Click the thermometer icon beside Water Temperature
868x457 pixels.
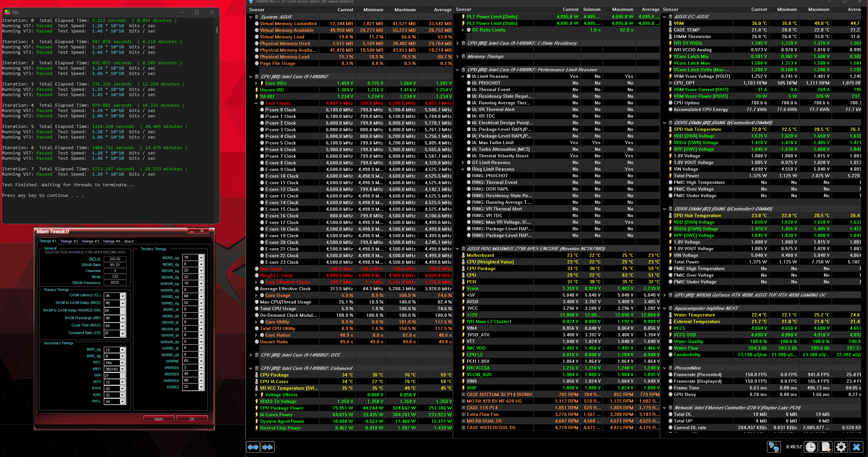pos(671,315)
